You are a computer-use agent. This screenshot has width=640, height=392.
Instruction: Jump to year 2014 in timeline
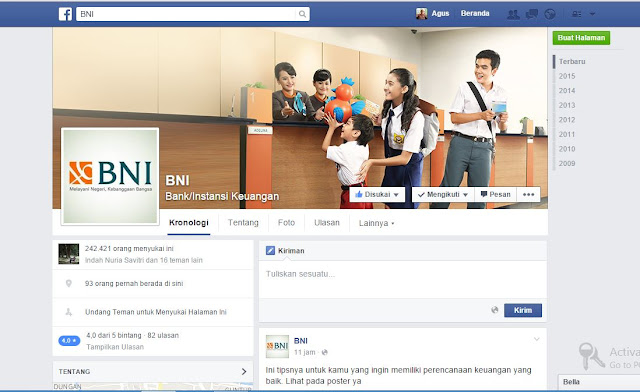[567, 91]
